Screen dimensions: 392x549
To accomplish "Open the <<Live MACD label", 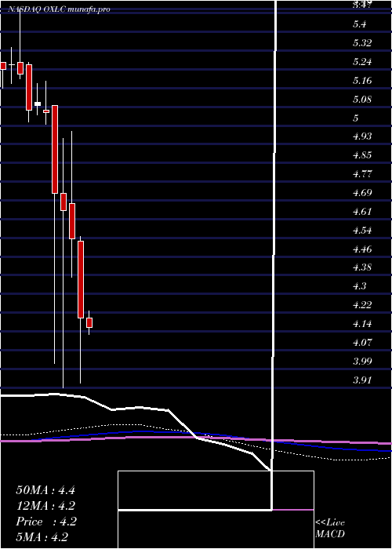I will tap(330, 529).
